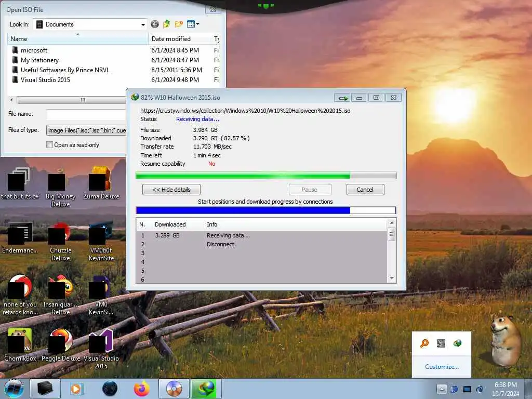The image size is (532, 399).
Task: Select Visual Studio 2015 folder in file list
Action: point(113,79)
